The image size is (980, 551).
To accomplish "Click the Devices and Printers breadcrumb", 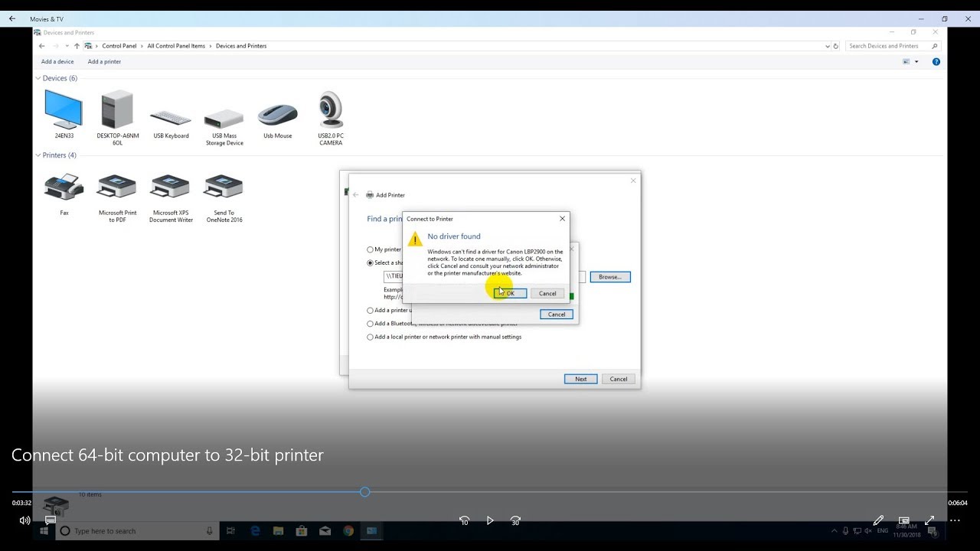I will pyautogui.click(x=241, y=46).
